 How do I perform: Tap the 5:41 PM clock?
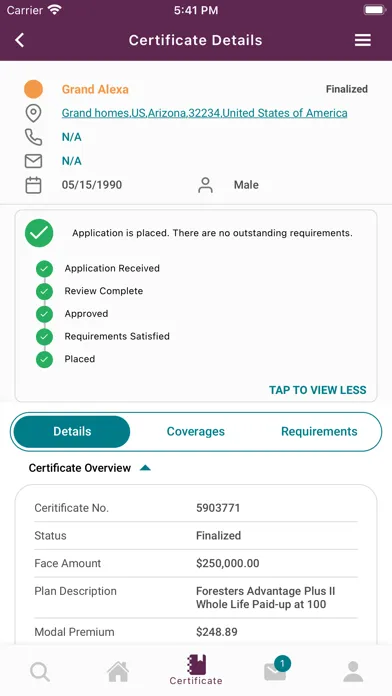(196, 10)
